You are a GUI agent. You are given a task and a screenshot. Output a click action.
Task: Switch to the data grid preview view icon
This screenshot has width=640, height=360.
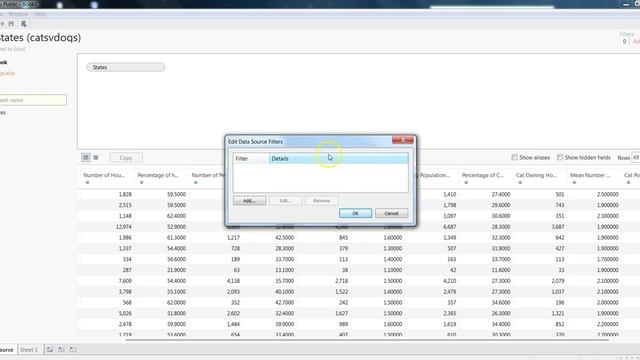click(86, 158)
